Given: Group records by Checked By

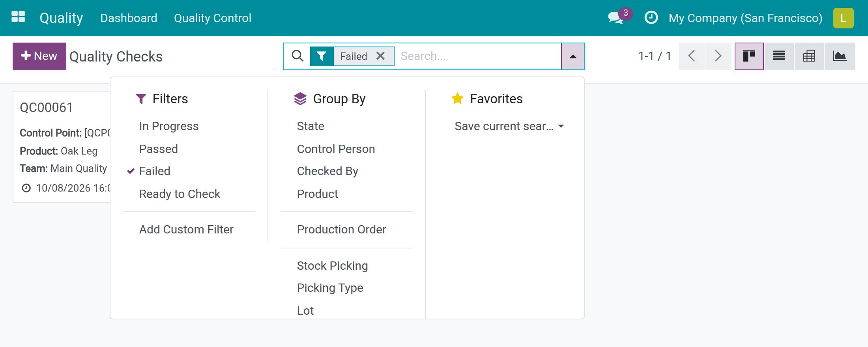Looking at the screenshot, I should (x=327, y=171).
